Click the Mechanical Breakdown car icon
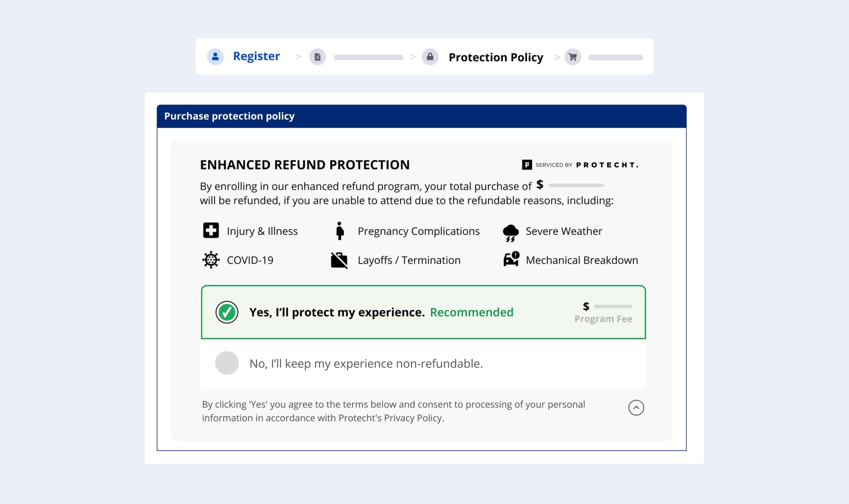849x504 pixels. pos(510,260)
